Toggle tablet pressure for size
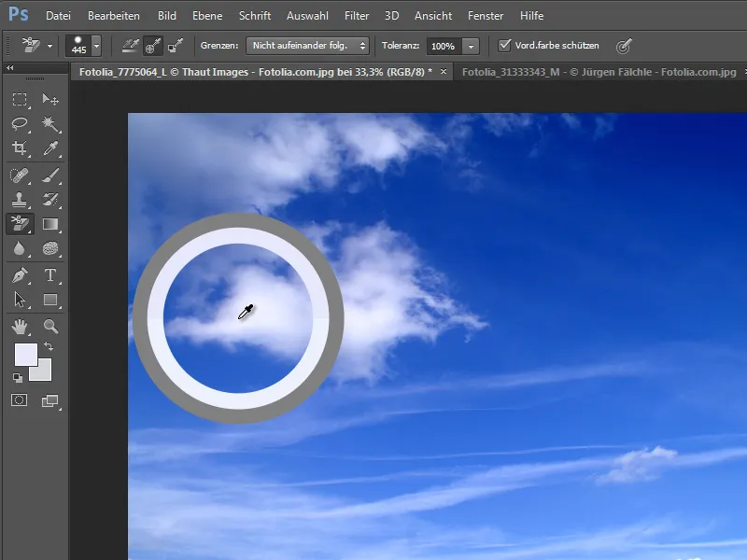 click(623, 46)
